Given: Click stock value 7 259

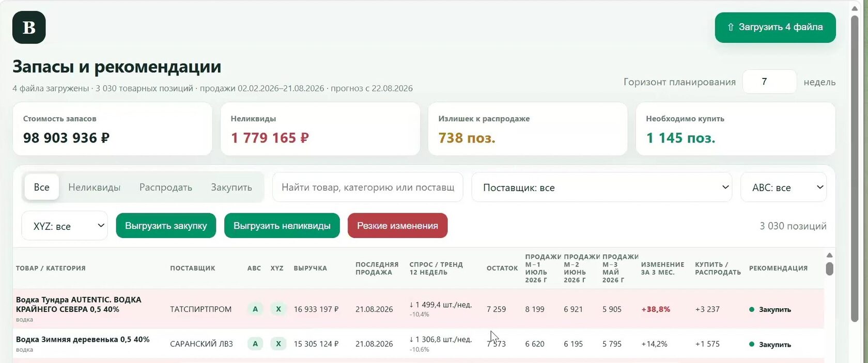Looking at the screenshot, I should click(x=497, y=309).
